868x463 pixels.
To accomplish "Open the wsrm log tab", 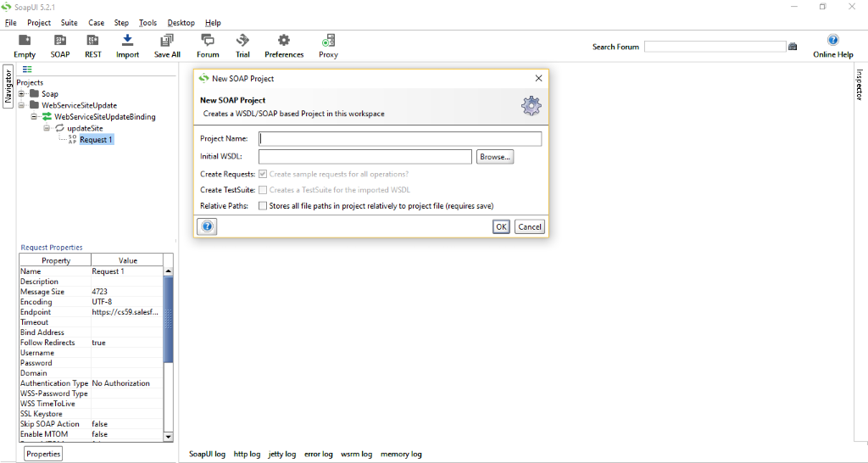I will pos(357,455).
